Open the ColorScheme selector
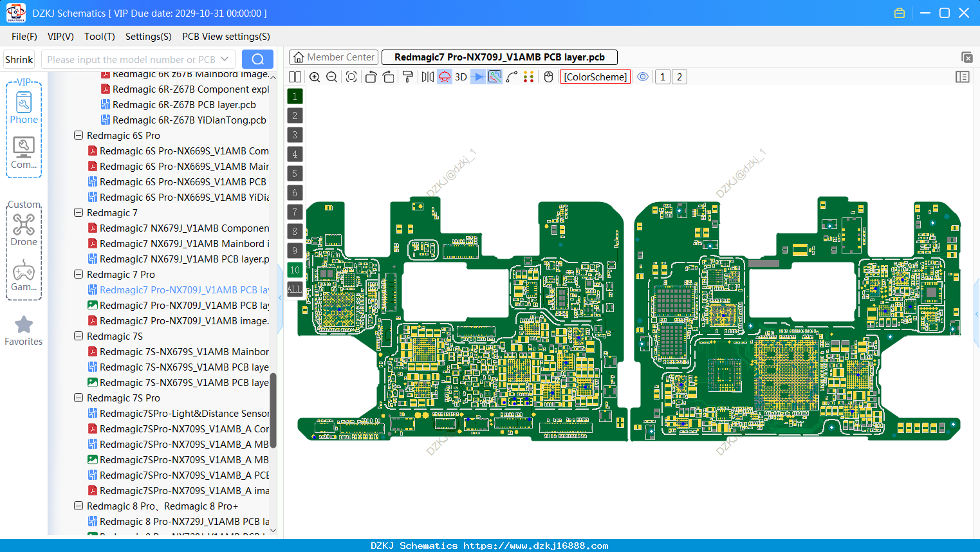The width and height of the screenshot is (980, 552). tap(595, 77)
